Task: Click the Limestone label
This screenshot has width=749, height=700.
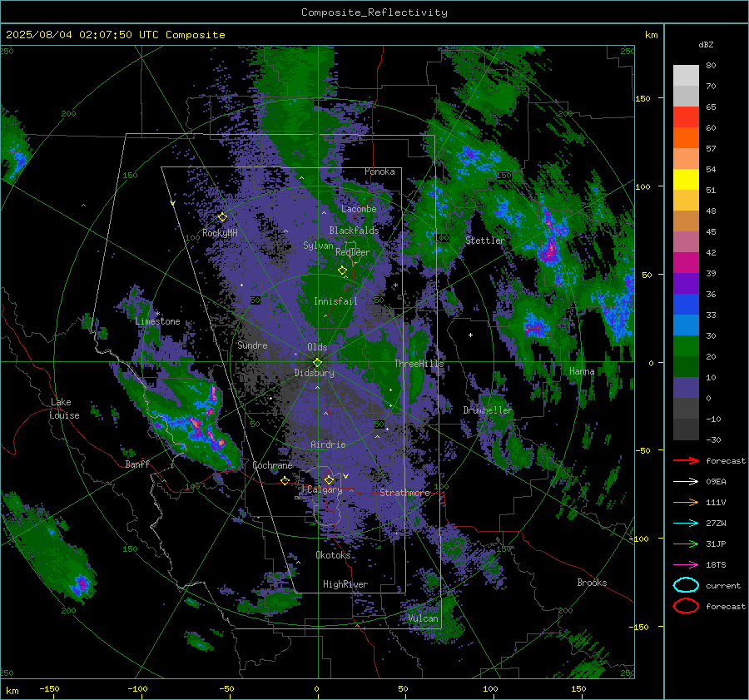Action: pos(157,321)
